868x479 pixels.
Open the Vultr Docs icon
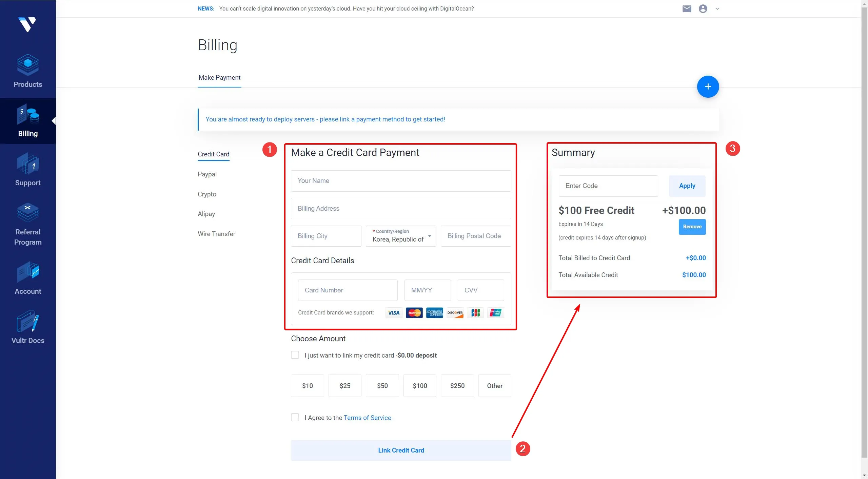point(28,321)
